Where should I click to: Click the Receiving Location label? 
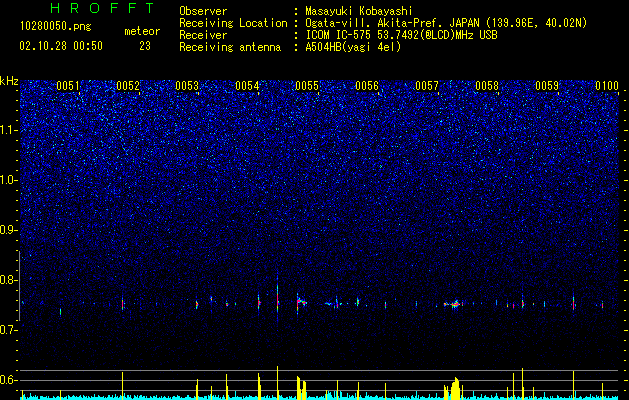pyautogui.click(x=233, y=23)
